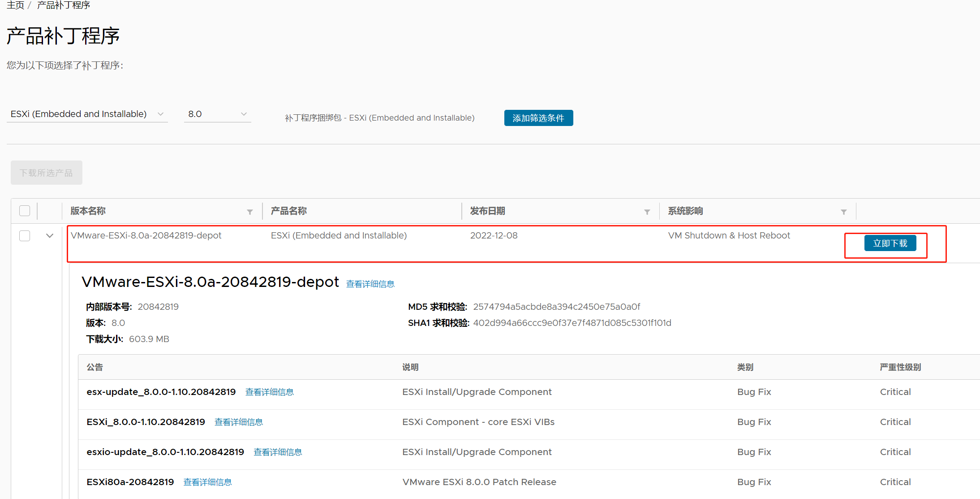Click the disabled 下载所选产品 button
980x499 pixels.
47,173
